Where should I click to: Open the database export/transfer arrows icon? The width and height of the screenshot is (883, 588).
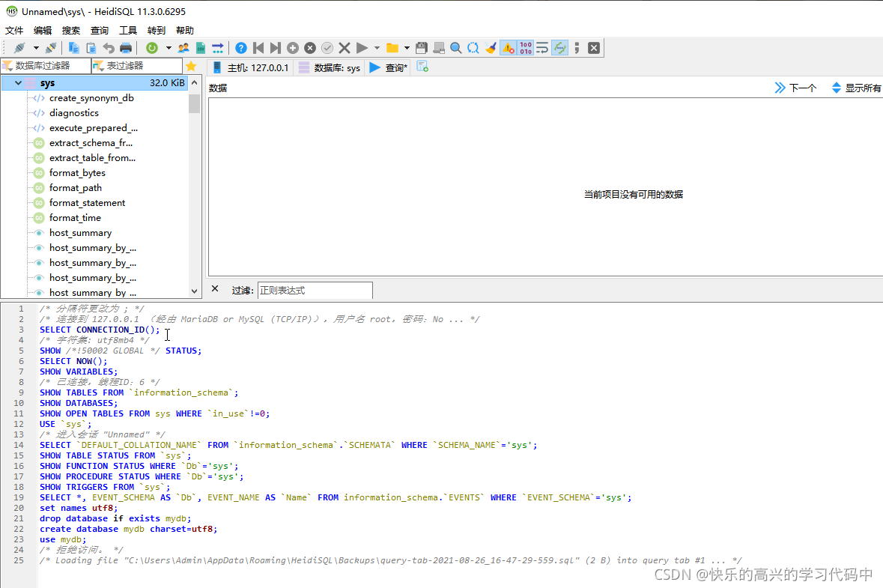[218, 48]
